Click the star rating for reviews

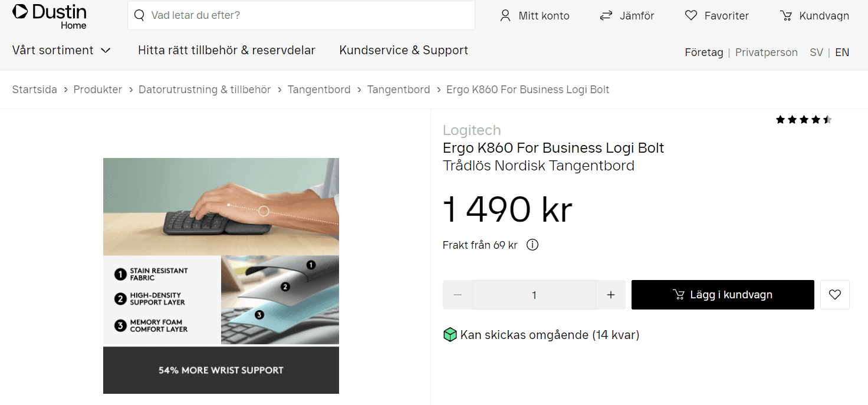804,120
